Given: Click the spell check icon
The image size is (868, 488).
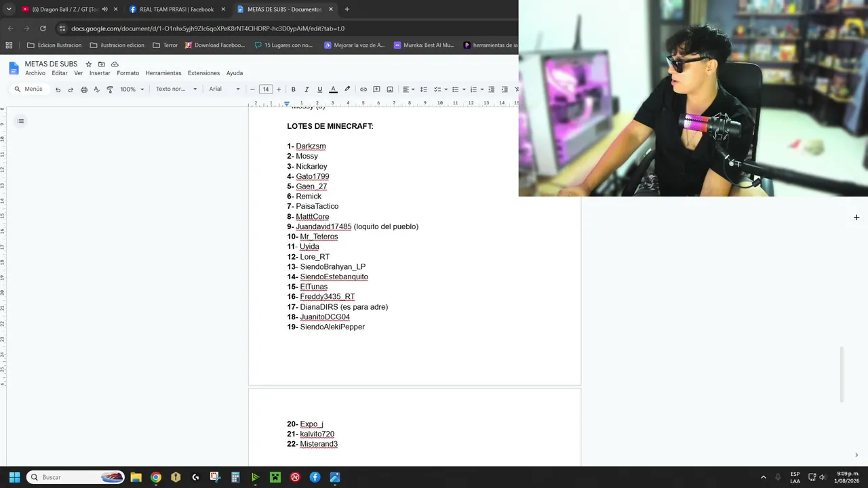Looking at the screenshot, I should tap(96, 89).
